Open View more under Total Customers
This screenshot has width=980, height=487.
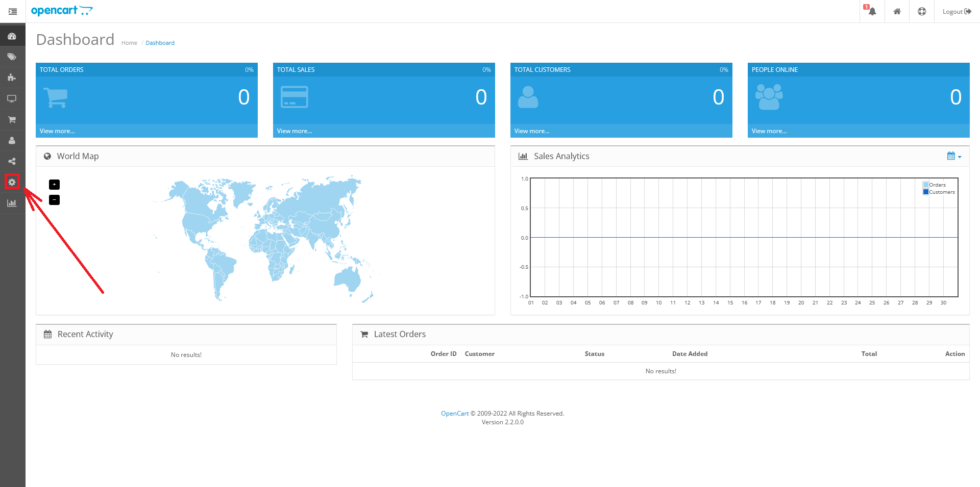point(532,131)
